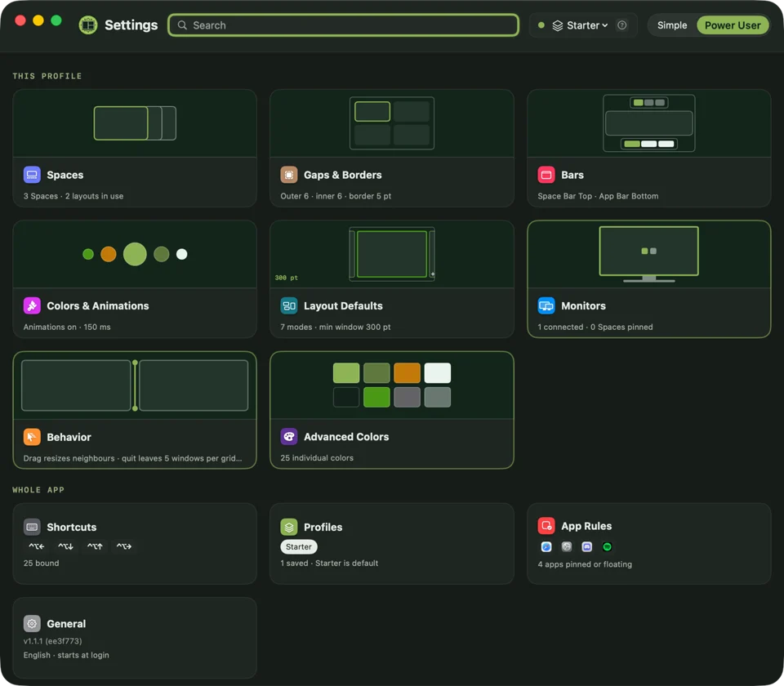Screen dimensions: 784x686
Task: Click the Behavior split divider handle
Action: pyautogui.click(x=135, y=385)
